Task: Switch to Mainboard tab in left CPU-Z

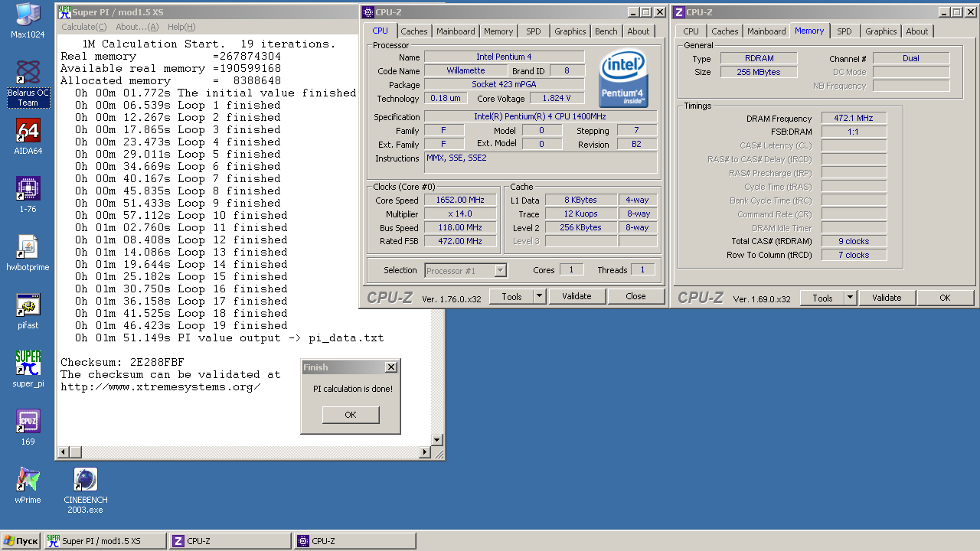Action: coord(456,31)
